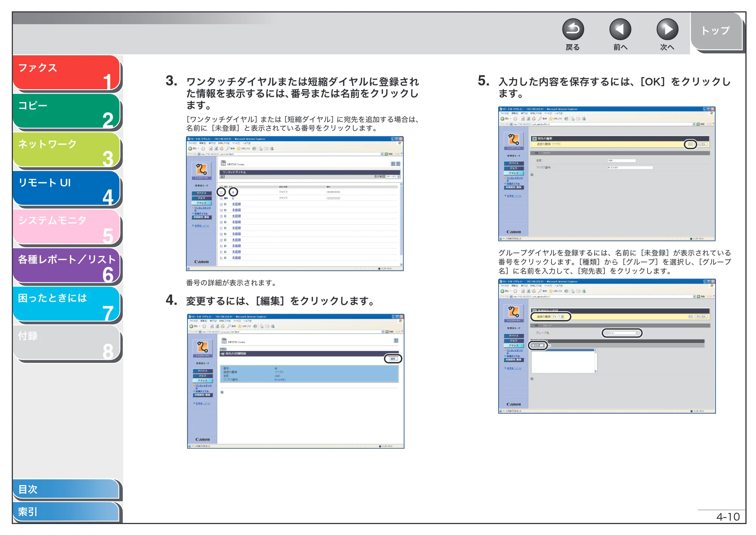
Task: Click caption 番号の詳細が表示されます
Action: pyautogui.click(x=232, y=283)
